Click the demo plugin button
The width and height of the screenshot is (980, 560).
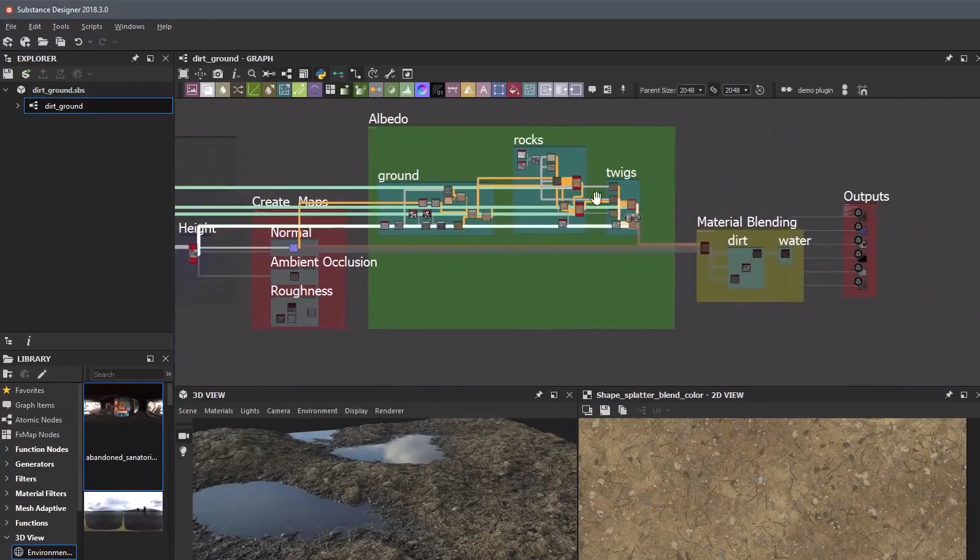(x=807, y=90)
